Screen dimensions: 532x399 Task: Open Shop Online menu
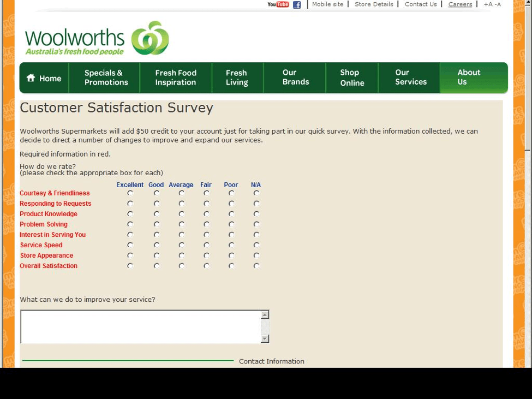coord(352,78)
